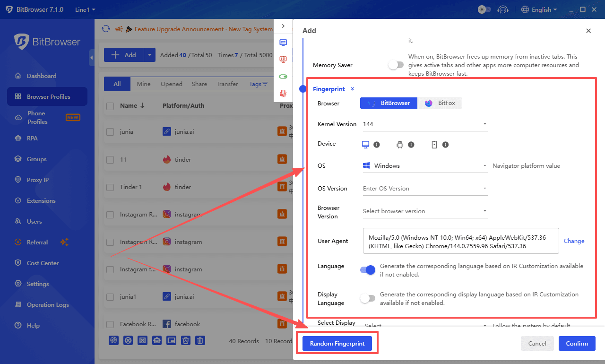Open the Kernel Version 144 dropdown
Viewport: 605px width, 364px height.
click(x=424, y=124)
